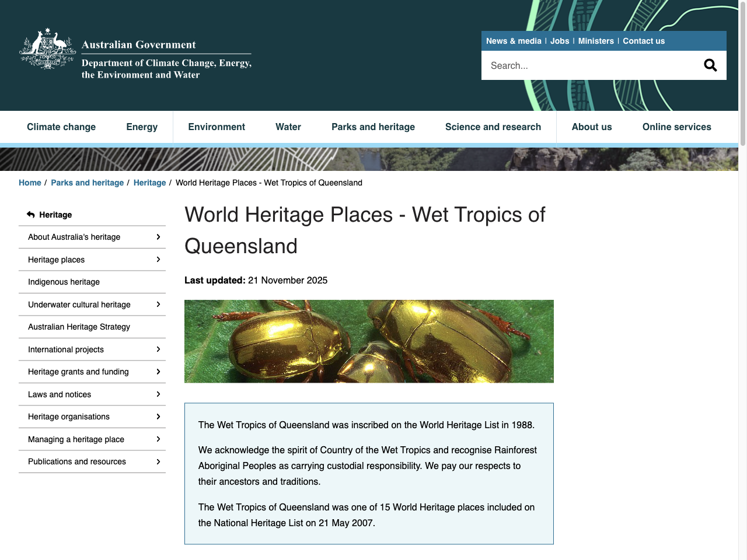The height and width of the screenshot is (560, 747).
Task: Click the chevron beside International projects
Action: pos(158,349)
